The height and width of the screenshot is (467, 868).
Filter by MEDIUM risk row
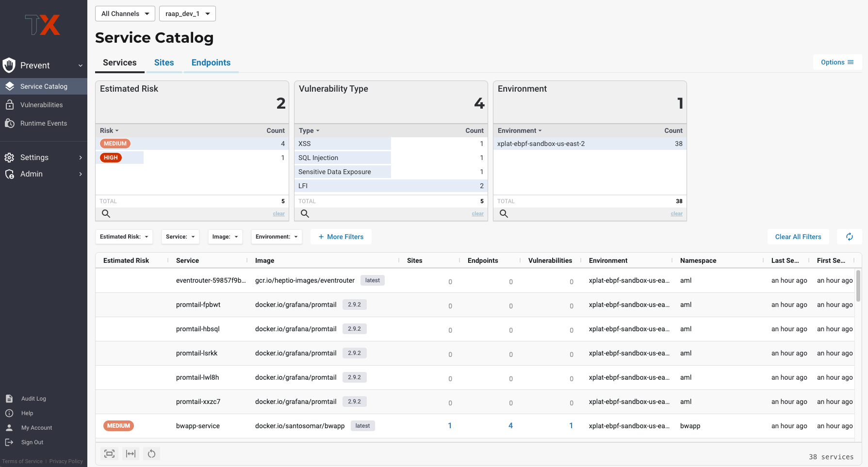click(192, 144)
